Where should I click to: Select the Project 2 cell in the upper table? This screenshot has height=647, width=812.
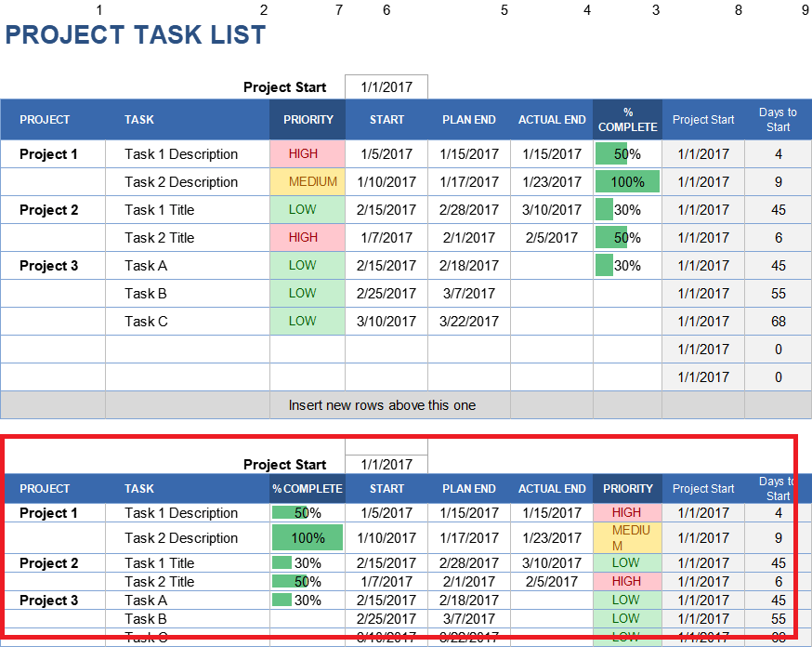tap(49, 210)
